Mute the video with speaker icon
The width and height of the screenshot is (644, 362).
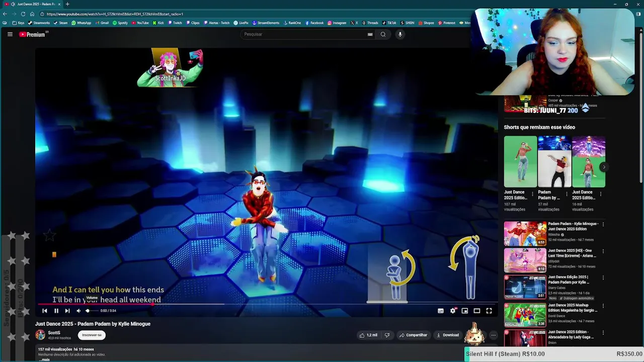[78, 311]
